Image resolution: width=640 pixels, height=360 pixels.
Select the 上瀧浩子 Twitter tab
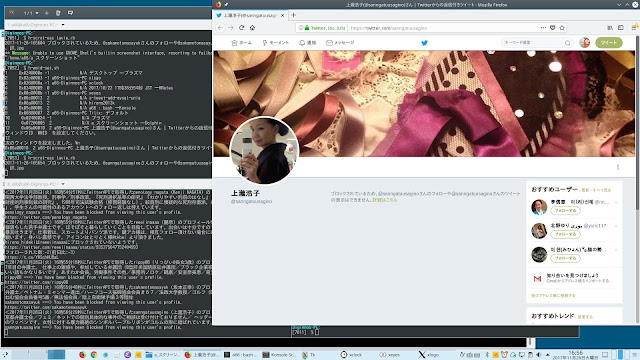click(250, 15)
